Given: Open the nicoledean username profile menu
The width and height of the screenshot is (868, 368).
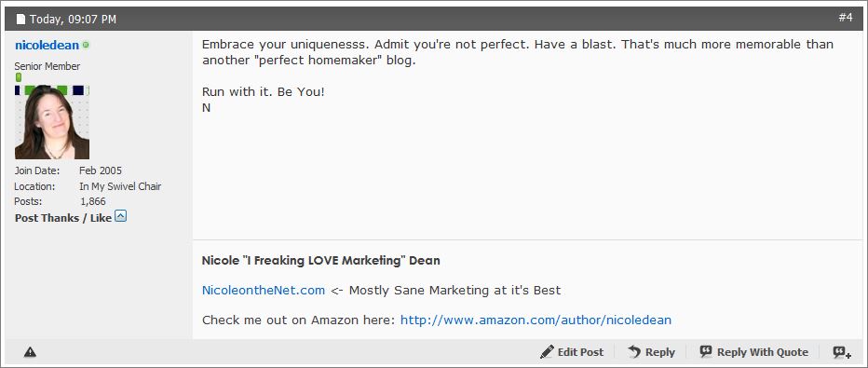Looking at the screenshot, I should [x=47, y=46].
